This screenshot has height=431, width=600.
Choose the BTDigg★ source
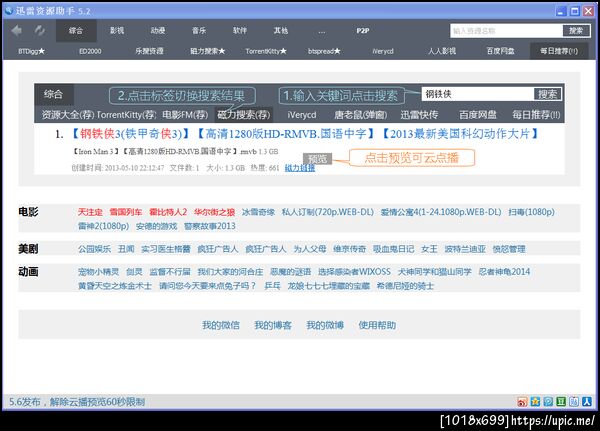[x=31, y=51]
